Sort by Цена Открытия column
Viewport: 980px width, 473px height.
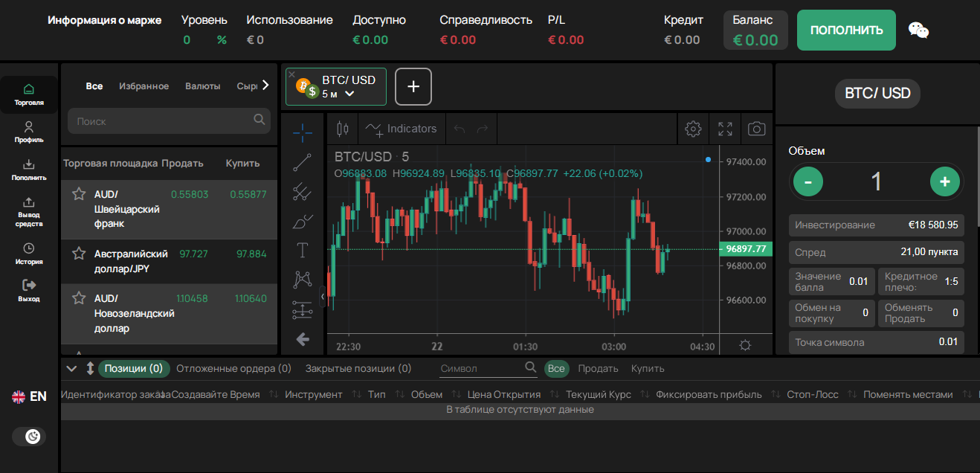click(503, 394)
